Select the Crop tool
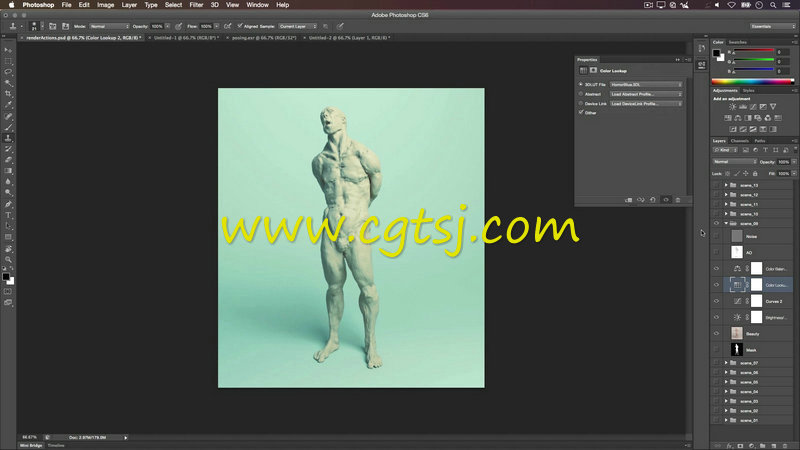The height and width of the screenshot is (450, 800). 8,94
